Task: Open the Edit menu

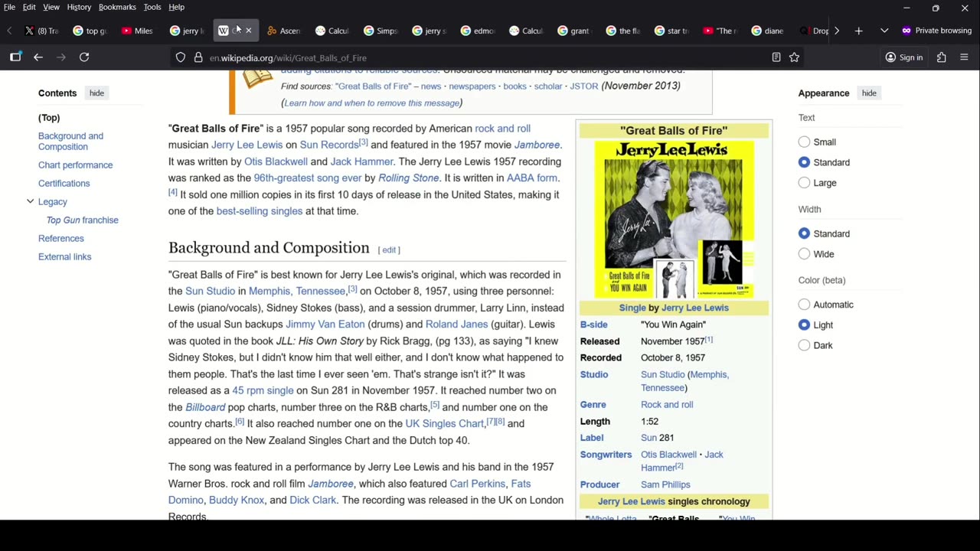Action: (x=29, y=7)
